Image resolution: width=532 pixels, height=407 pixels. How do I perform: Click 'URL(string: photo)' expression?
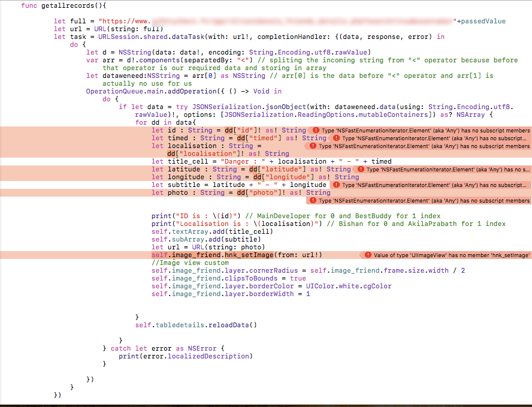(229, 248)
